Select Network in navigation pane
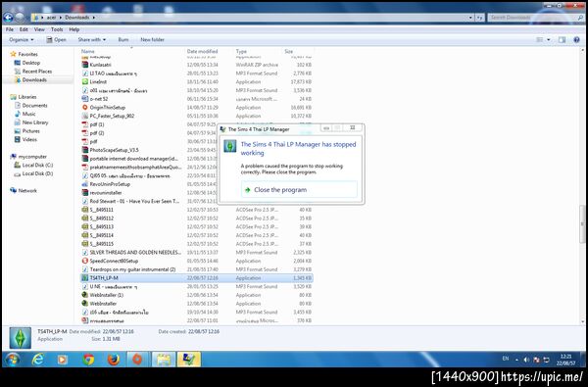The width and height of the screenshot is (588, 387). click(24, 190)
